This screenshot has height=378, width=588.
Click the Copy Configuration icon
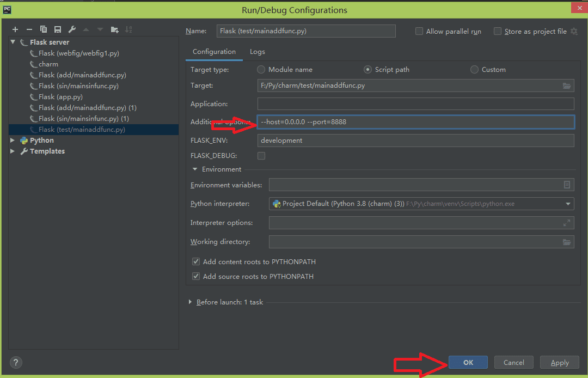coord(44,29)
